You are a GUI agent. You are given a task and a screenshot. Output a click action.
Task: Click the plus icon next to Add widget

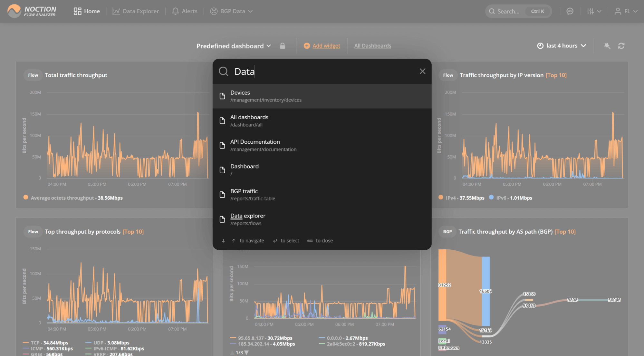(x=307, y=46)
